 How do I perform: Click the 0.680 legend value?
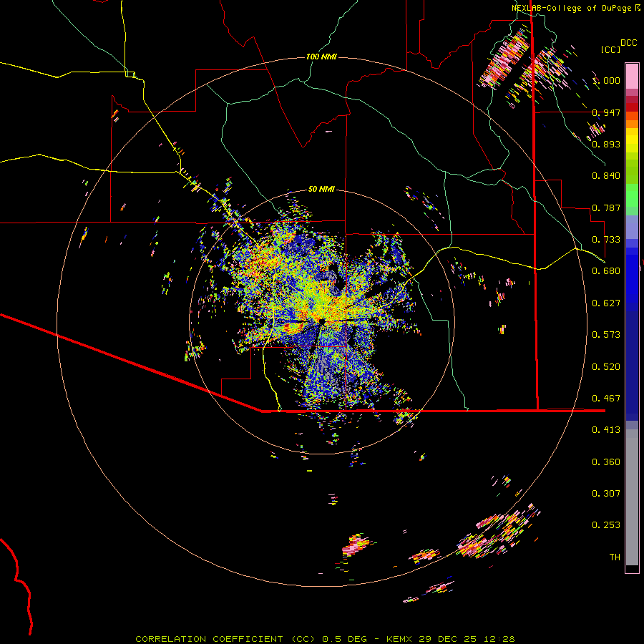pyautogui.click(x=606, y=271)
